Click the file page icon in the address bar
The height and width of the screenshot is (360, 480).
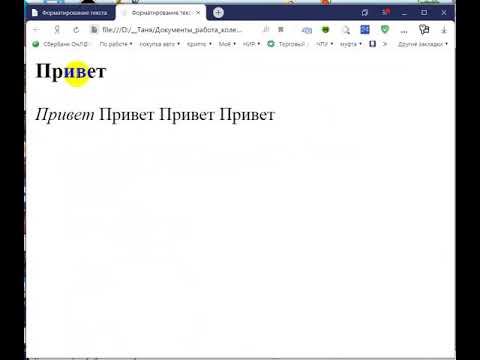point(94,30)
